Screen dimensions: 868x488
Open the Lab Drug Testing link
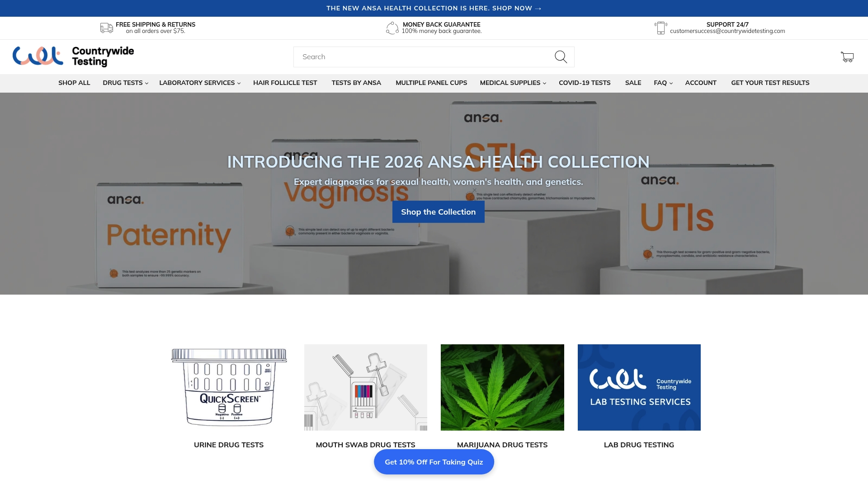tap(639, 445)
